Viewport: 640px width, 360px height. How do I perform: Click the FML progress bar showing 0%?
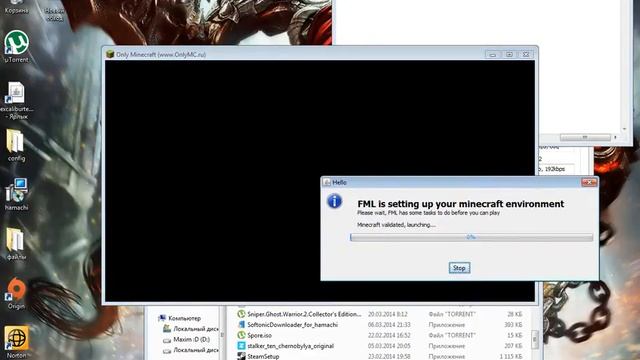(x=471, y=237)
